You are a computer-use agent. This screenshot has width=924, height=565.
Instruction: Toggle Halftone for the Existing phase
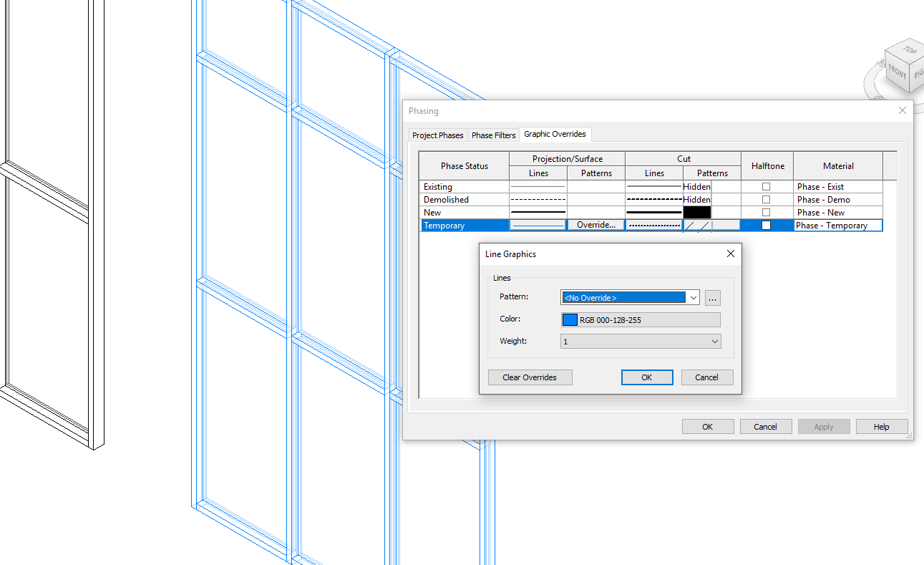coord(766,187)
